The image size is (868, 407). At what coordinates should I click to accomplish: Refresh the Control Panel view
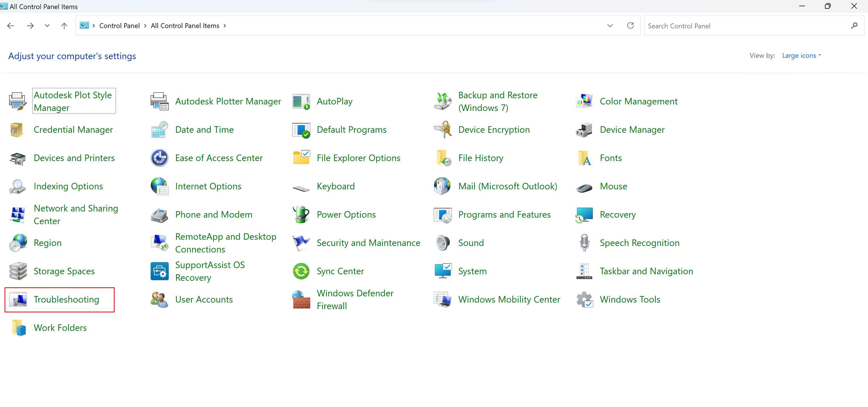pos(630,25)
